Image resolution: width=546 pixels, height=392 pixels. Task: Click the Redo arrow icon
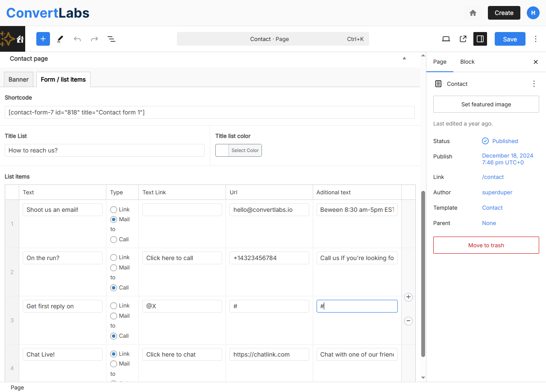point(94,39)
